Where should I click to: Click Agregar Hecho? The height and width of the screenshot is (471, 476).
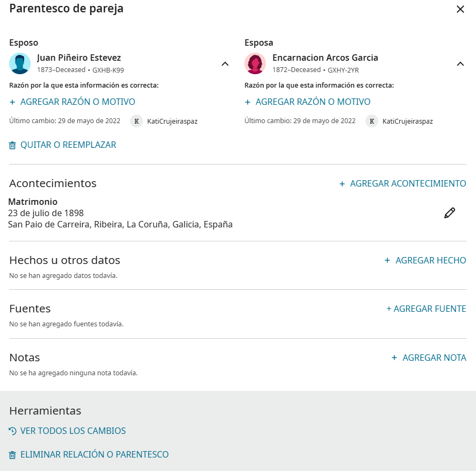pos(425,260)
